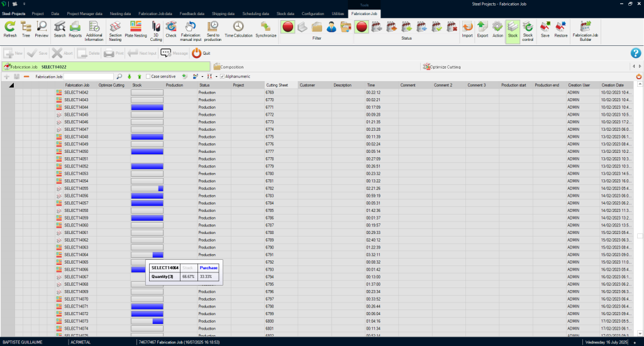The image size is (644, 346).
Task: Uncheck the Alphanumeric checkbox
Action: coord(223,76)
